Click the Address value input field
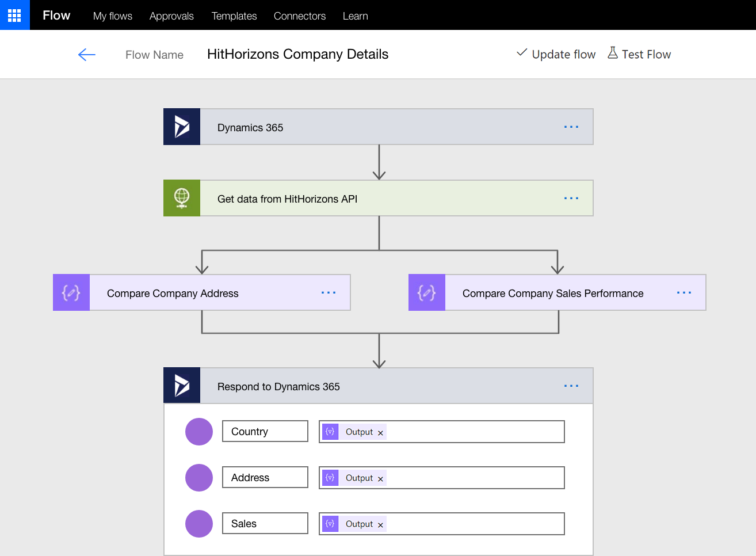Viewport: 756px width, 556px height. 442,478
